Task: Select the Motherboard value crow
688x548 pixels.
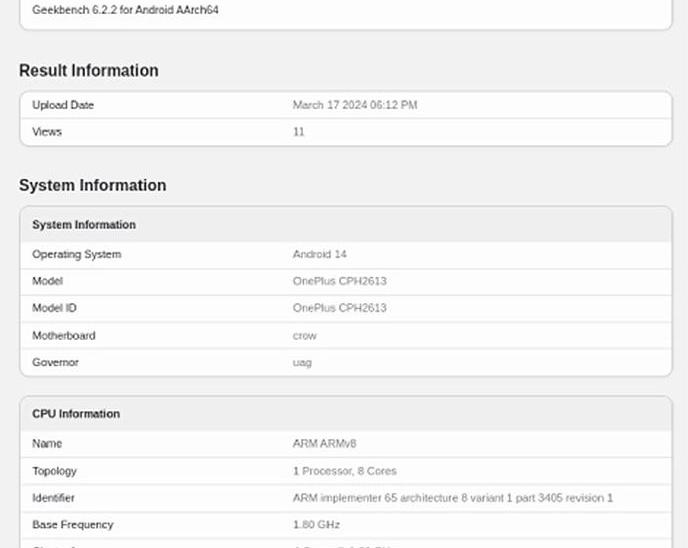Action: point(305,335)
